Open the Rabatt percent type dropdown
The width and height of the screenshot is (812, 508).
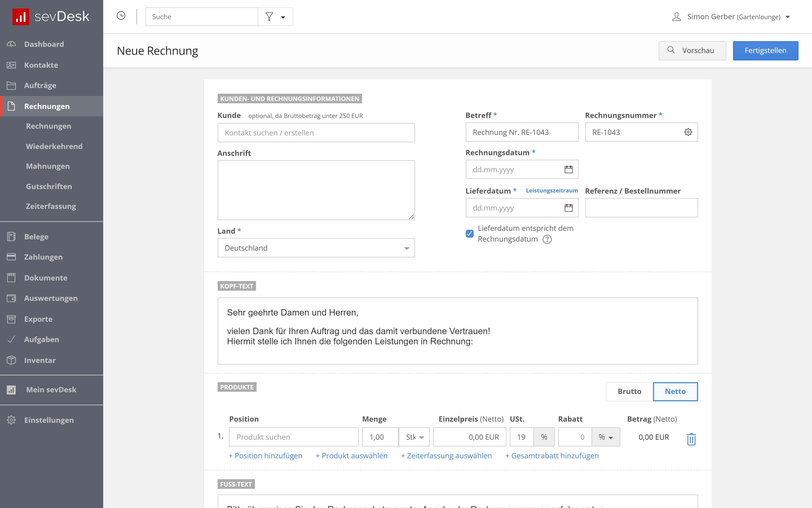[606, 437]
